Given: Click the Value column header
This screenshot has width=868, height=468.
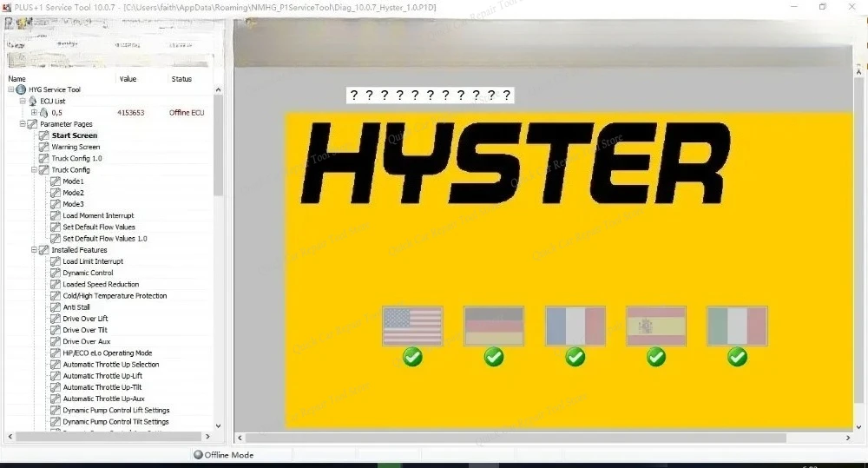Looking at the screenshot, I should [128, 79].
